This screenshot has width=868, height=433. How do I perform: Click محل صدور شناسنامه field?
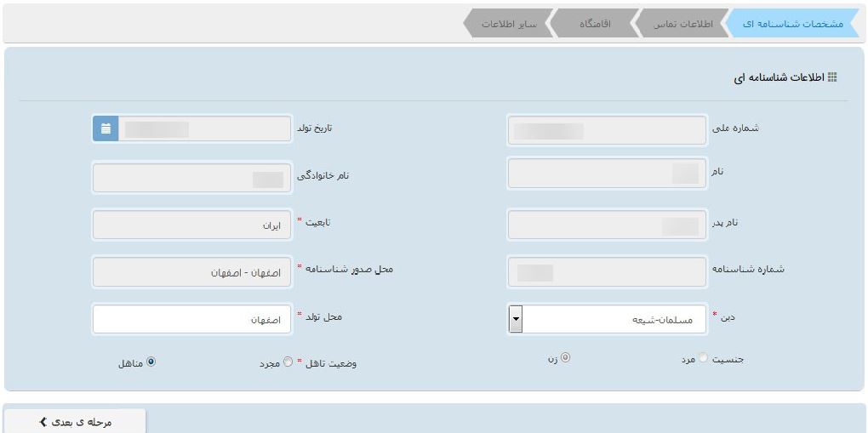[x=191, y=272]
